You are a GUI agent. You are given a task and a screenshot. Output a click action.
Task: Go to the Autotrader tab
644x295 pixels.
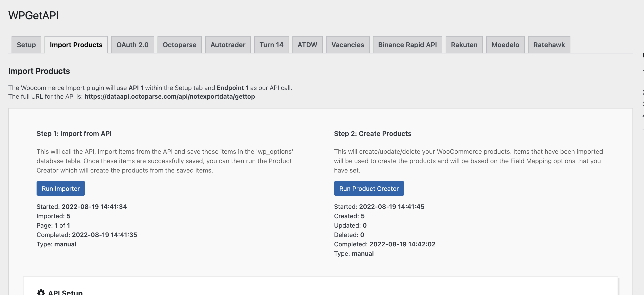(228, 45)
